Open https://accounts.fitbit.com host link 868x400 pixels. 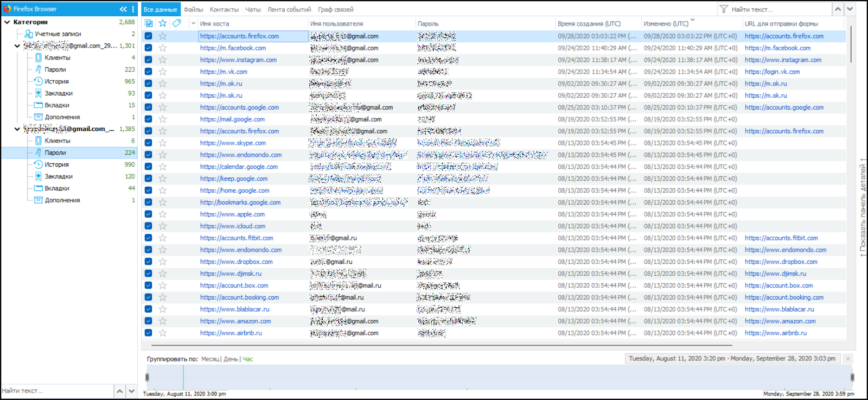(237, 238)
